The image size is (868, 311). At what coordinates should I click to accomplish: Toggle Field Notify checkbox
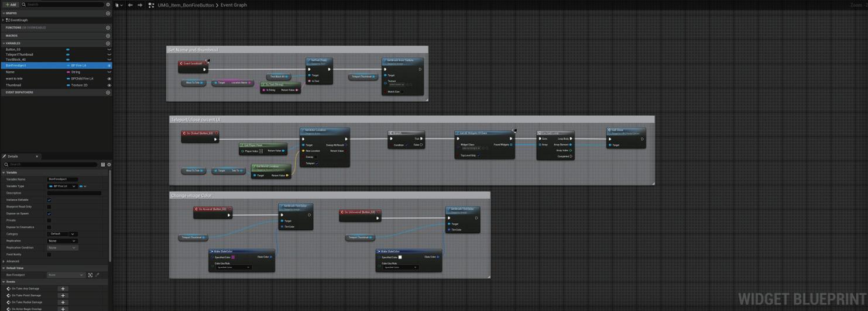49,254
